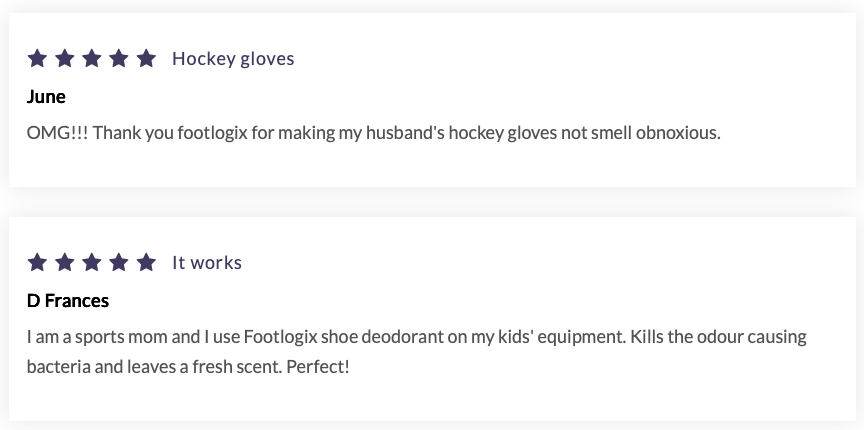The height and width of the screenshot is (430, 864).
Task: Click the first star in June's review
Action: pos(38,58)
